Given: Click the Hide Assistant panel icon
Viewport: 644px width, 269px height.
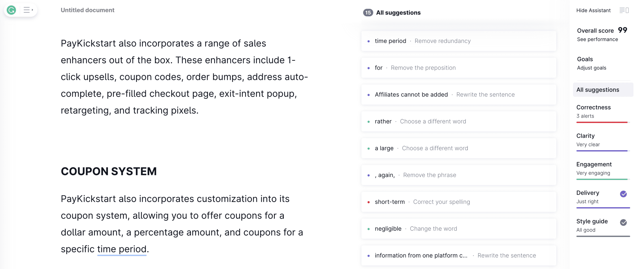Looking at the screenshot, I should 624,10.
